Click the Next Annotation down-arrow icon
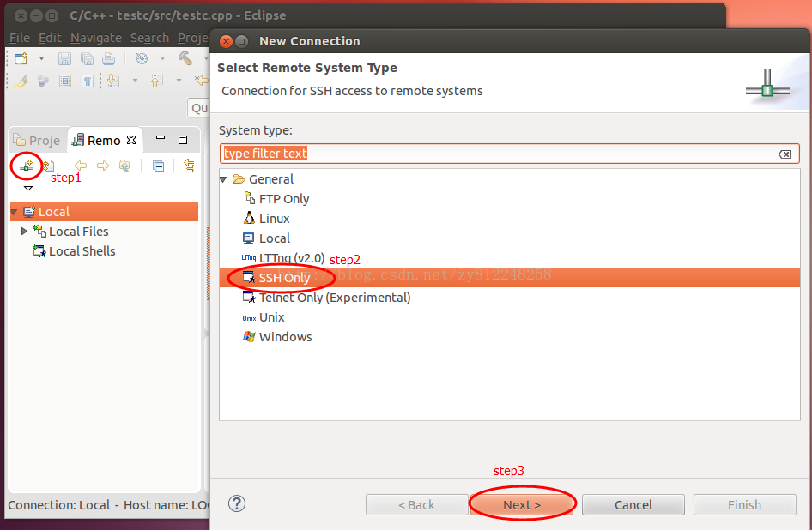 (113, 81)
